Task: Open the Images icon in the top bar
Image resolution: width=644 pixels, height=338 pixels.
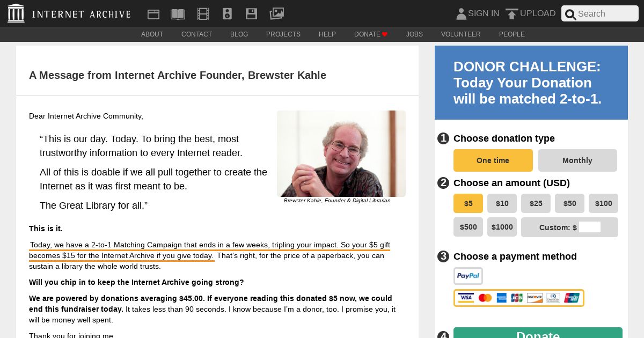Action: click(x=276, y=14)
